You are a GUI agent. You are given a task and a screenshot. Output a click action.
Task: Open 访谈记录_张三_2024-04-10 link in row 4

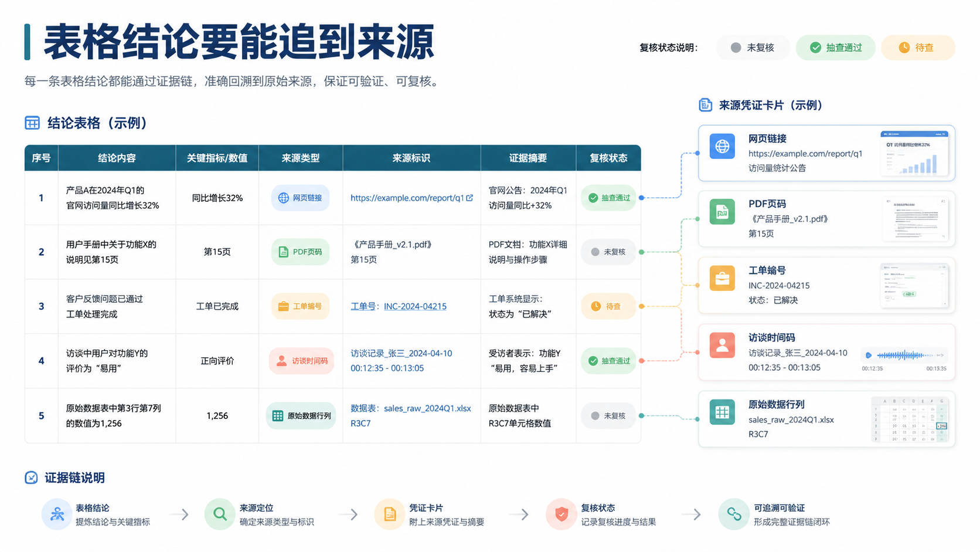point(401,353)
